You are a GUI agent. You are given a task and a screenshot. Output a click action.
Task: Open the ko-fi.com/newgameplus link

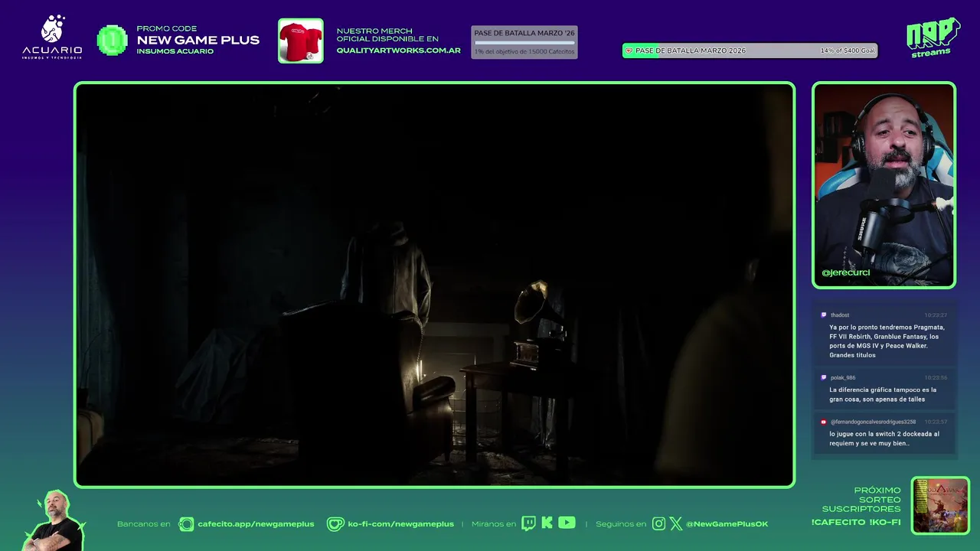coord(400,524)
